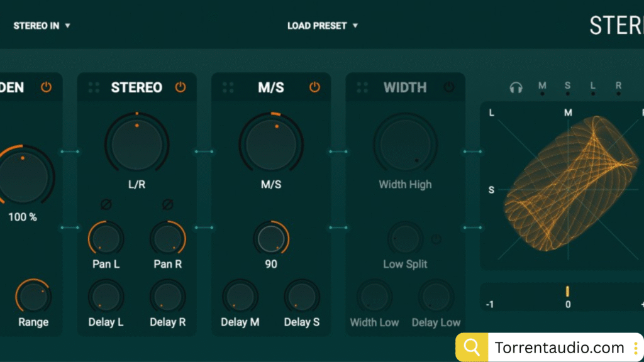Image resolution: width=644 pixels, height=362 pixels.
Task: Click the STEREO module title
Action: [136, 87]
